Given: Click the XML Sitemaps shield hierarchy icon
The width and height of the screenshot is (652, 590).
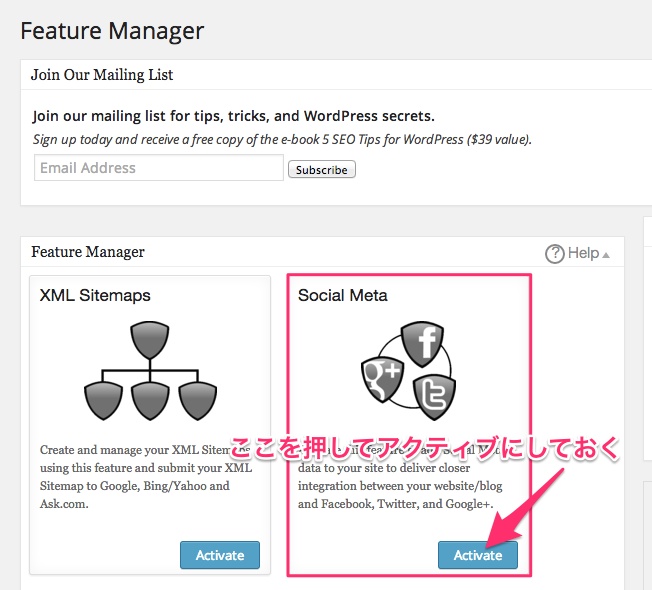Looking at the screenshot, I should [150, 370].
